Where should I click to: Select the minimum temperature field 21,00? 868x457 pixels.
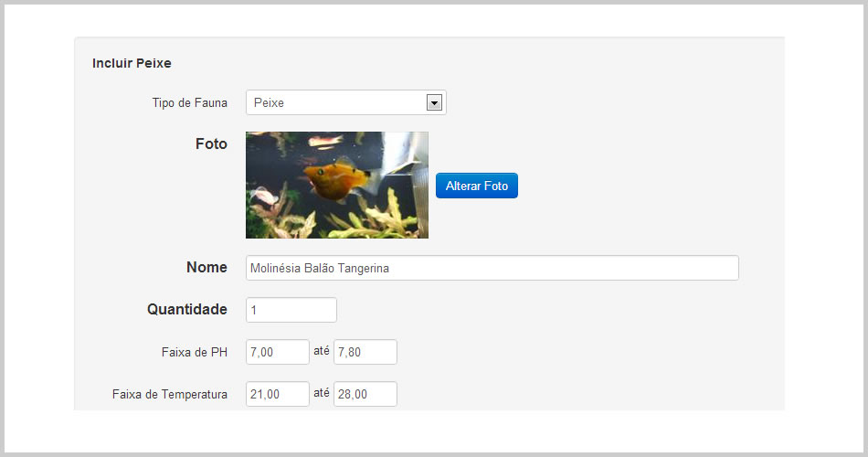278,394
